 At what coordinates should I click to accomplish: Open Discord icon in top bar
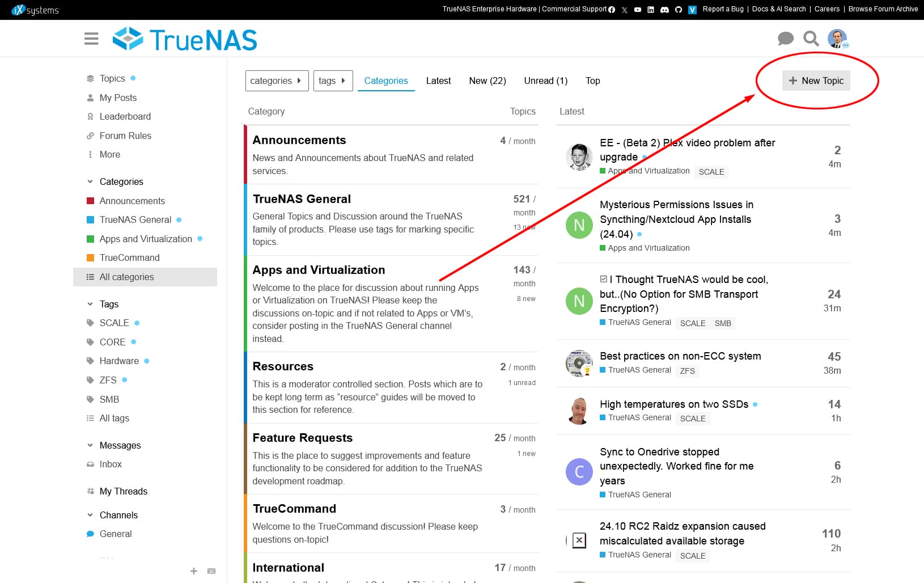tap(664, 10)
